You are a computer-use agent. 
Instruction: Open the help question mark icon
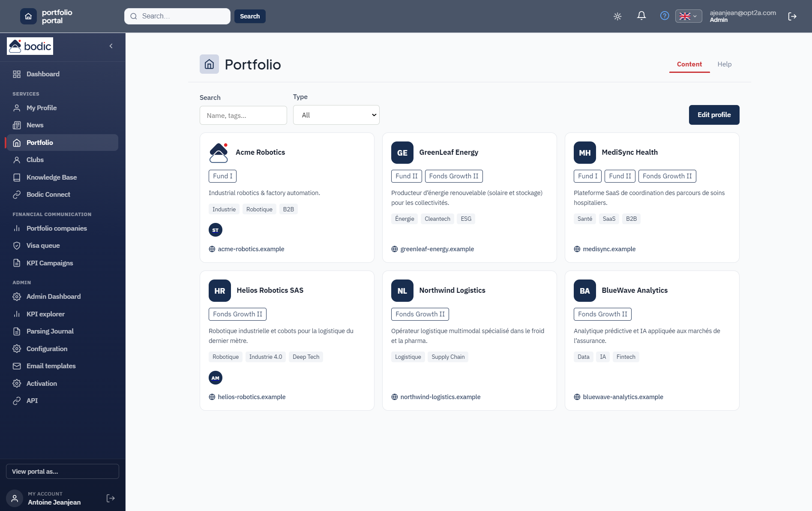pos(665,16)
